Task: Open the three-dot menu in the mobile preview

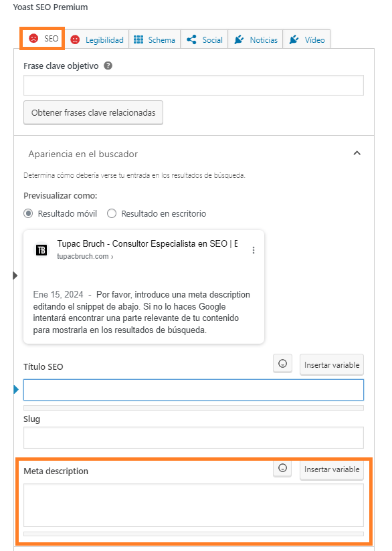Action: click(x=253, y=249)
